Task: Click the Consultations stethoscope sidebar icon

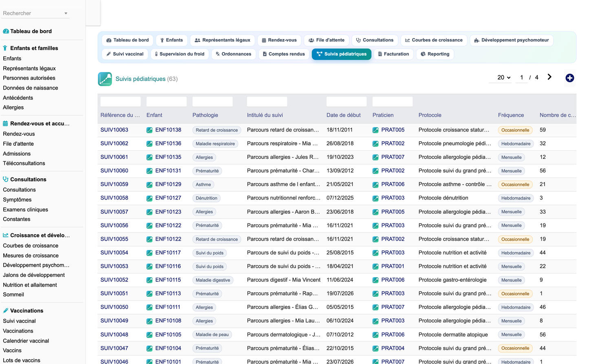Action: [5, 179]
